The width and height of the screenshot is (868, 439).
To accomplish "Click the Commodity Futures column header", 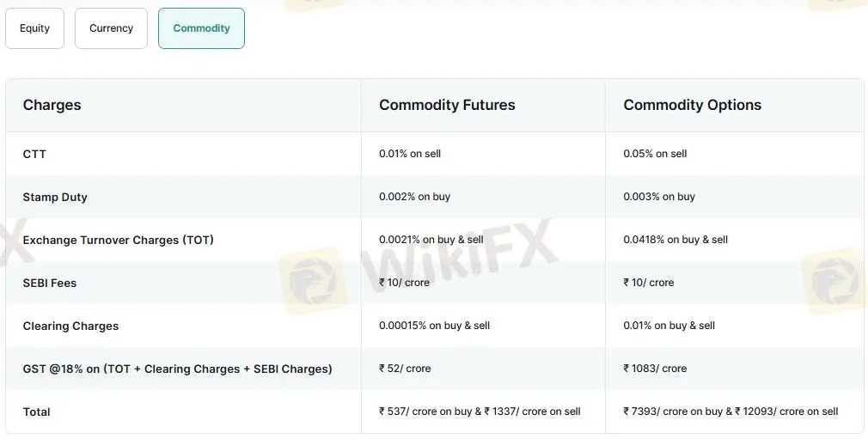I will click(x=447, y=105).
